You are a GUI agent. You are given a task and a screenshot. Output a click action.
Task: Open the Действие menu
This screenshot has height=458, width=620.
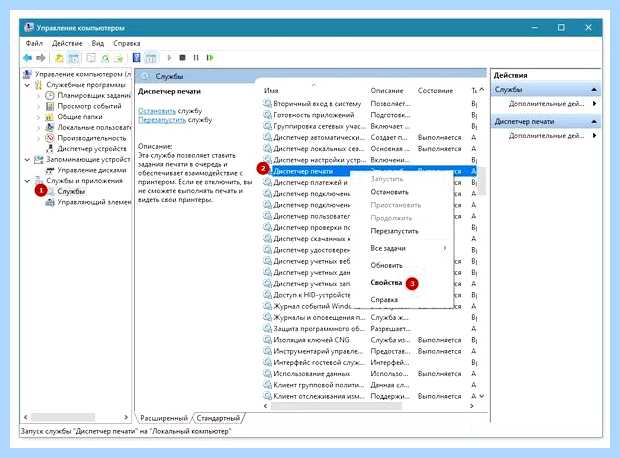67,43
